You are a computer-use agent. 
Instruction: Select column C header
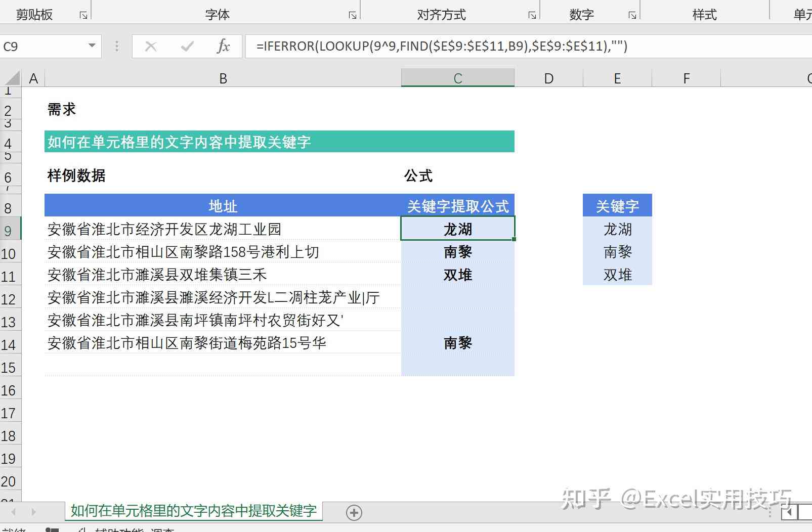458,78
